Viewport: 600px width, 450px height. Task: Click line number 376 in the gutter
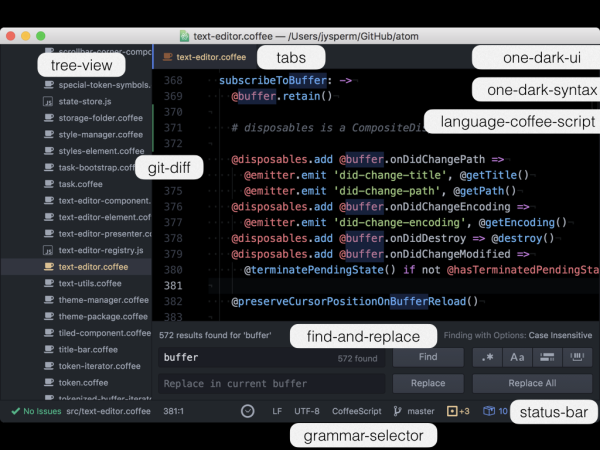173,207
